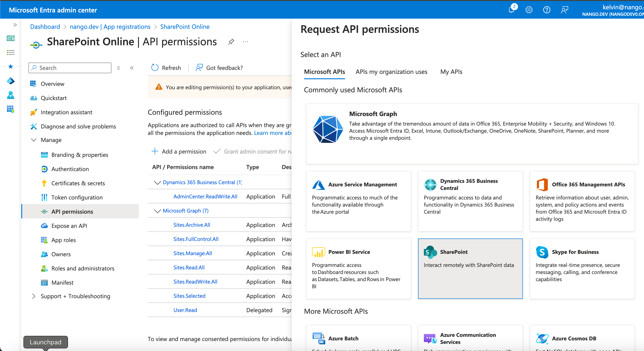The image size is (644, 351).
Task: Expand Support + Troubleshooting section
Action: tap(34, 296)
